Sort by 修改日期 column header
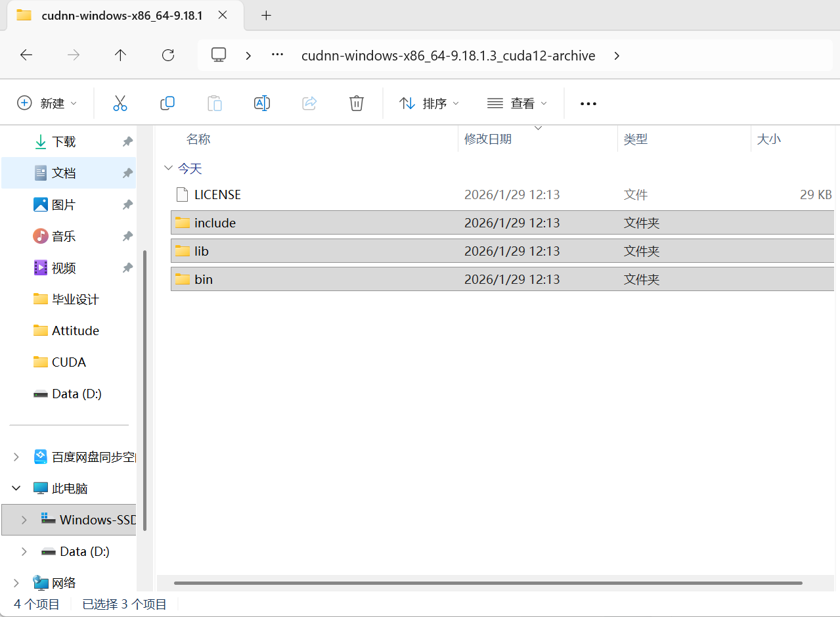840x617 pixels. pos(488,139)
